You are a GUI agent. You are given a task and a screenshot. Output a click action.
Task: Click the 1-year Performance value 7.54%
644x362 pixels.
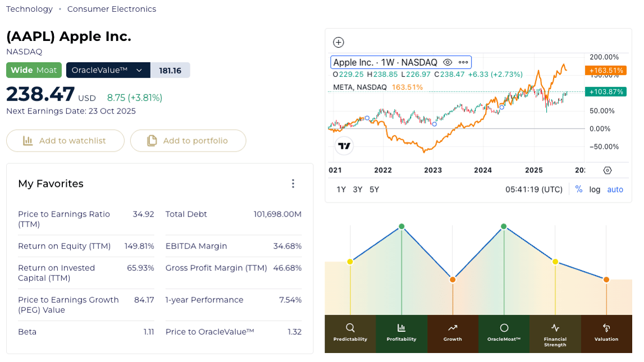click(290, 300)
